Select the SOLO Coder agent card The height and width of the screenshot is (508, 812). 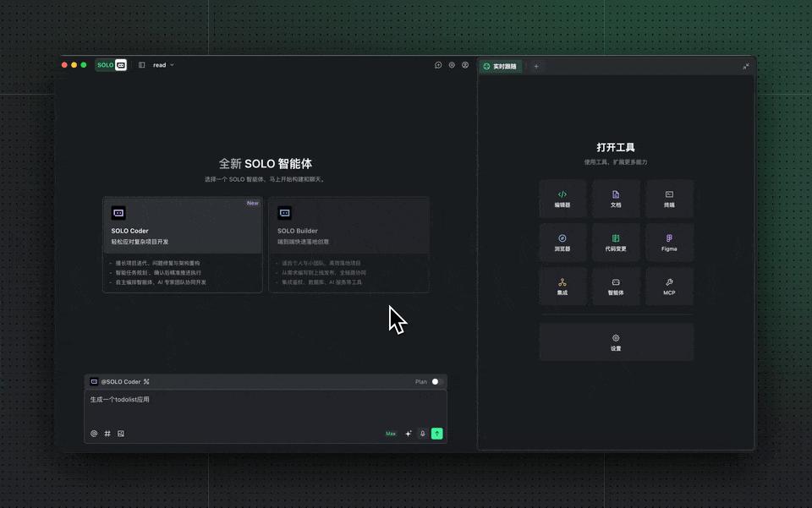tap(183, 244)
